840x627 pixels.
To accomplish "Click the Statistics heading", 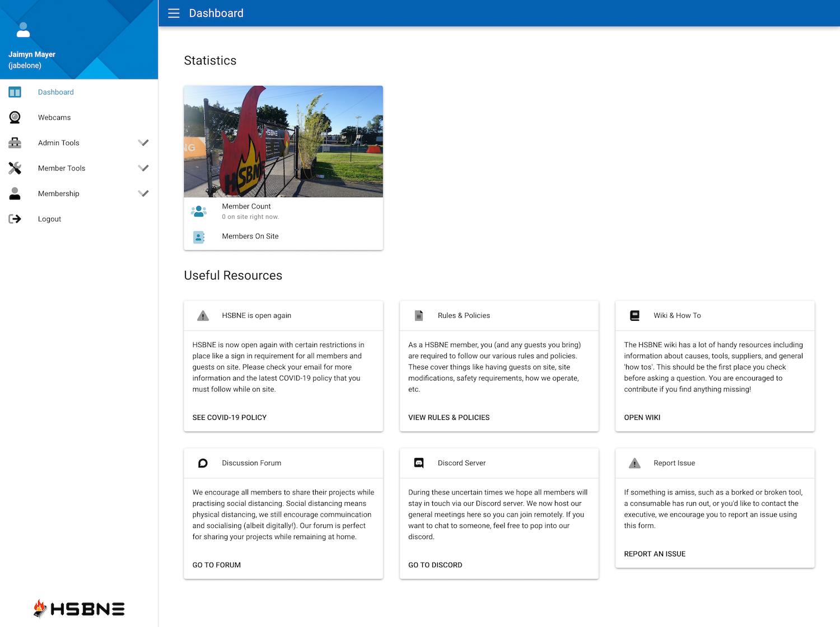I will (x=211, y=60).
